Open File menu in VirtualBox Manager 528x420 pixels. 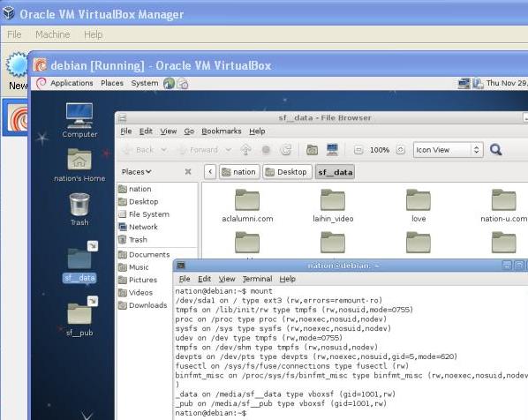coord(14,34)
